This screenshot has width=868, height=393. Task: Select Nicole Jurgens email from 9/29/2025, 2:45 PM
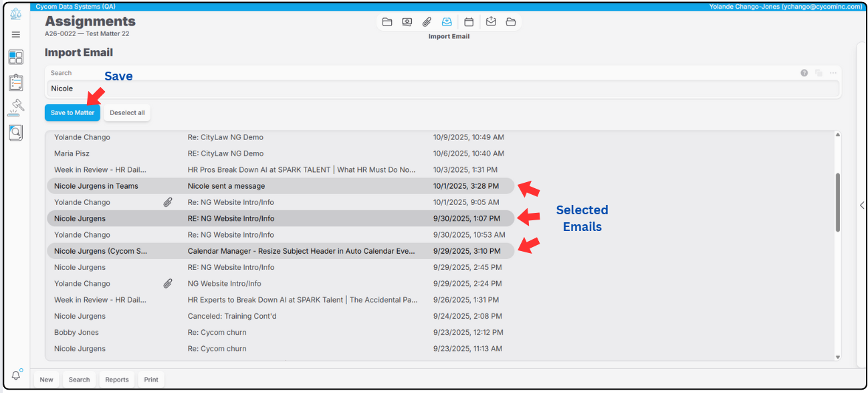[281, 267]
